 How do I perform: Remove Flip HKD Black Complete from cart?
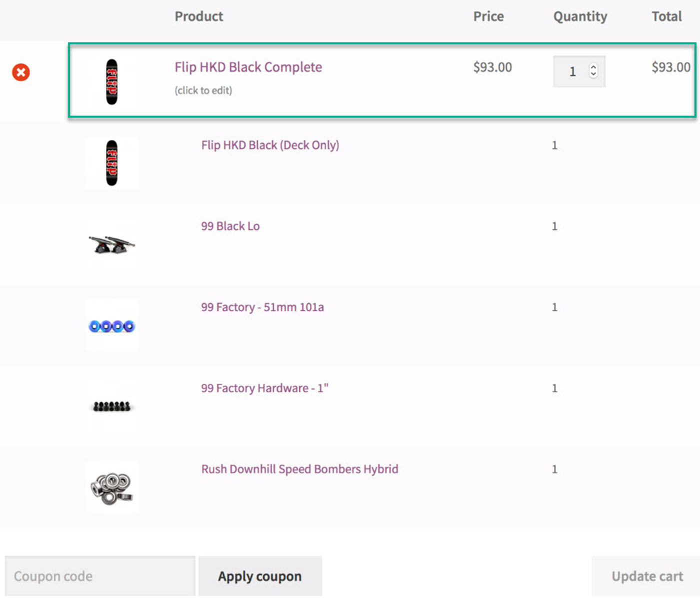tap(20, 72)
